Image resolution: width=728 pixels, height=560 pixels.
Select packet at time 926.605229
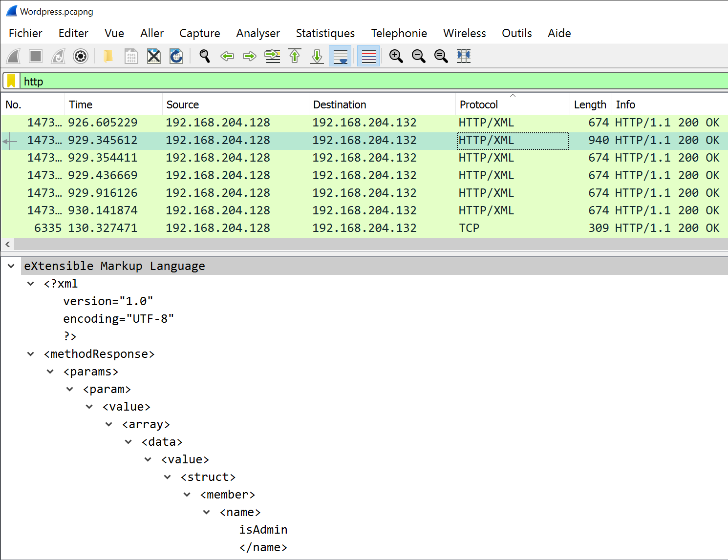tap(364, 123)
